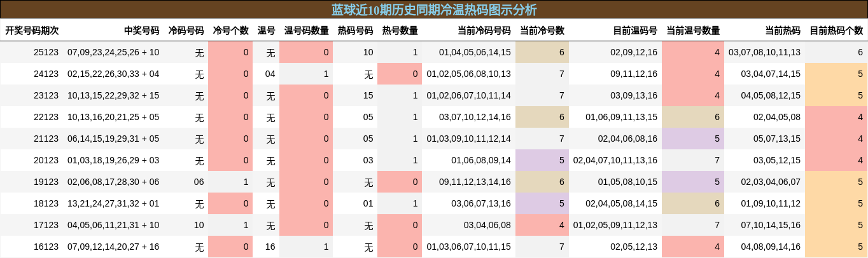Select warm number 16 in row 16123
Screen dimensions: 868x258
click(270, 247)
